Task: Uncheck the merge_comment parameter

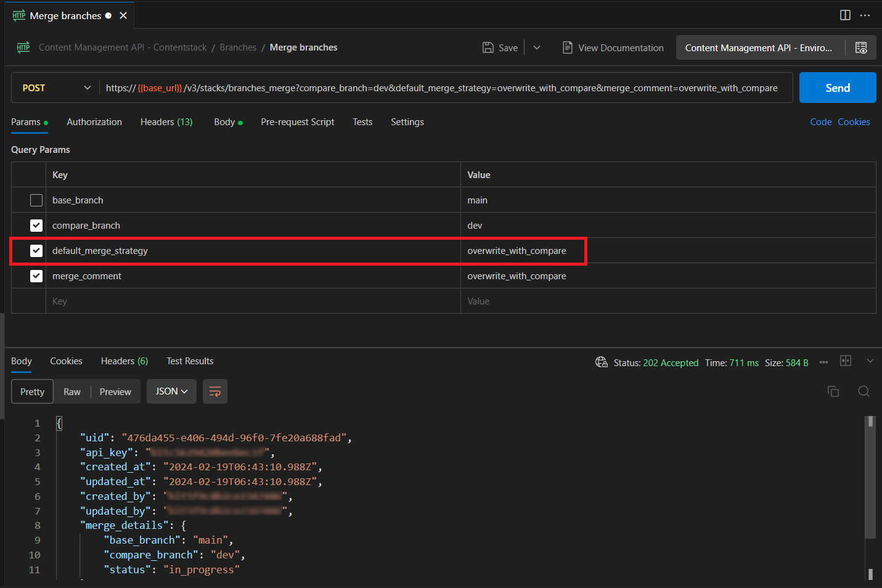Action: 36,276
